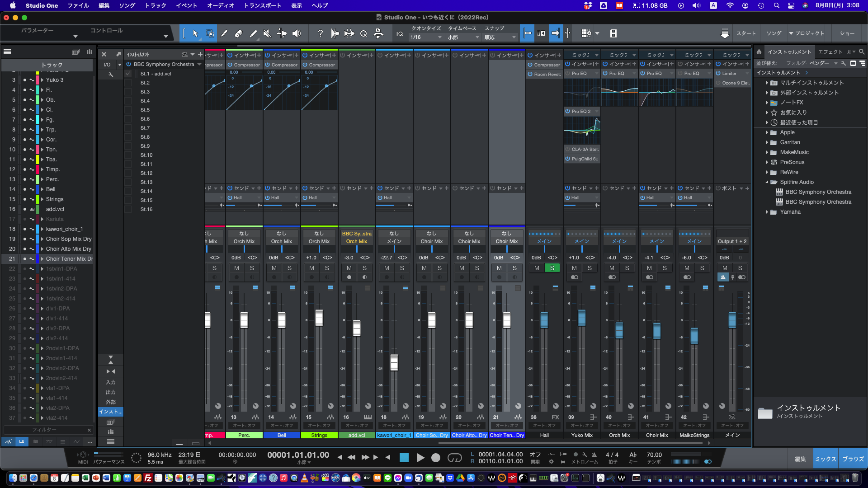Screen dimensions: 868x488
Task: Click the transport Record button
Action: coord(436,458)
